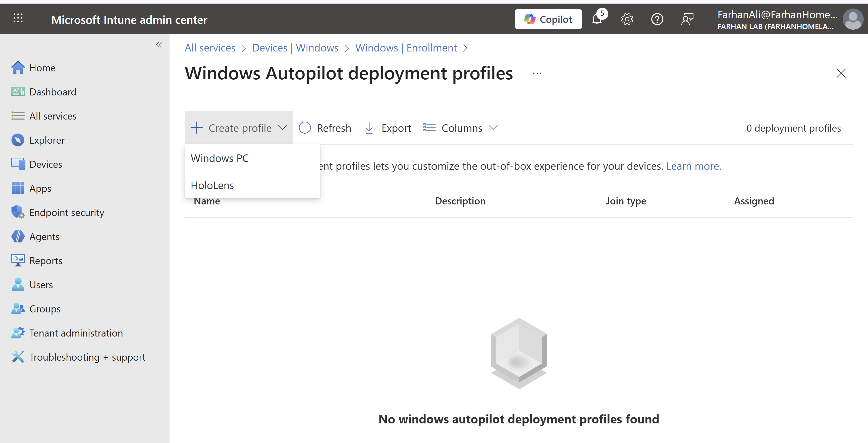Navigate to Windows | Enrollment breadcrumb

[x=406, y=48]
